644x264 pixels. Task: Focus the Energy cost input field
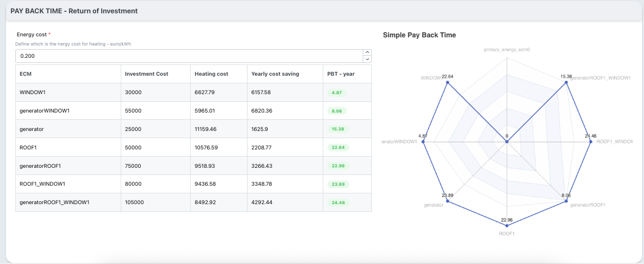(x=188, y=56)
